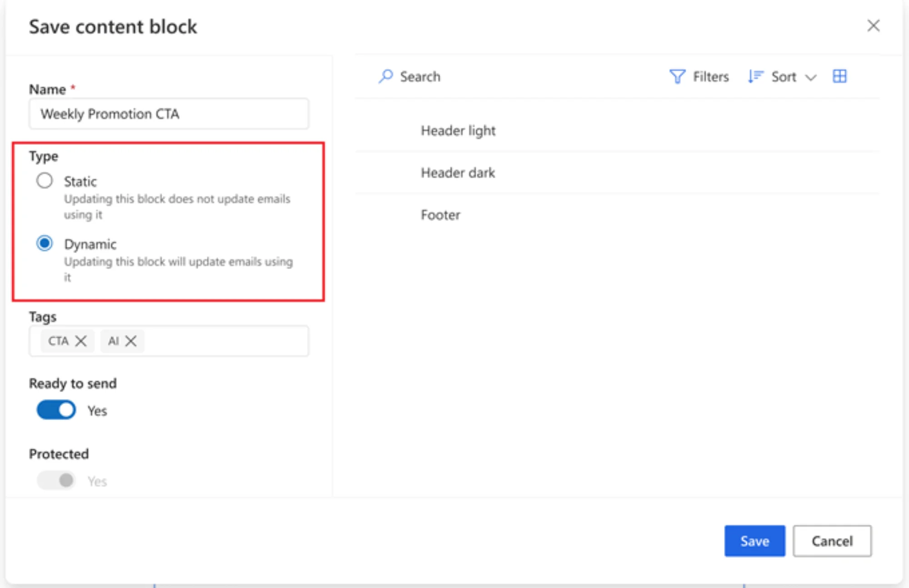Select the Dynamic type radio button
The width and height of the screenshot is (909, 588).
pyautogui.click(x=45, y=244)
